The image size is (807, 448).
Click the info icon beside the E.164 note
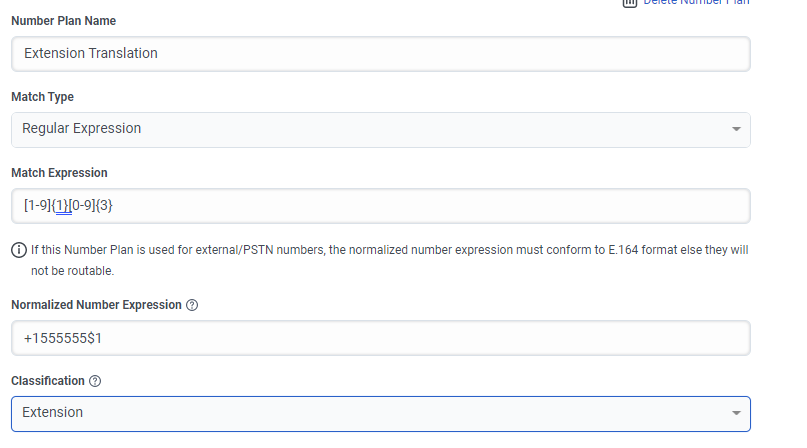[18, 250]
